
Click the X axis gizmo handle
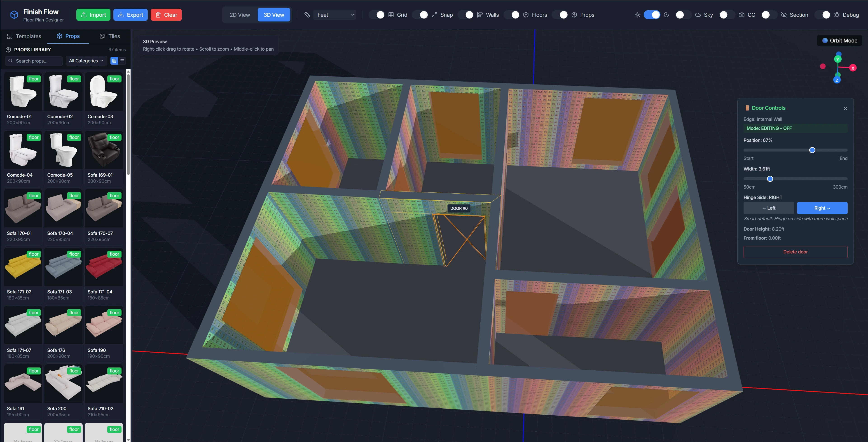click(x=853, y=68)
